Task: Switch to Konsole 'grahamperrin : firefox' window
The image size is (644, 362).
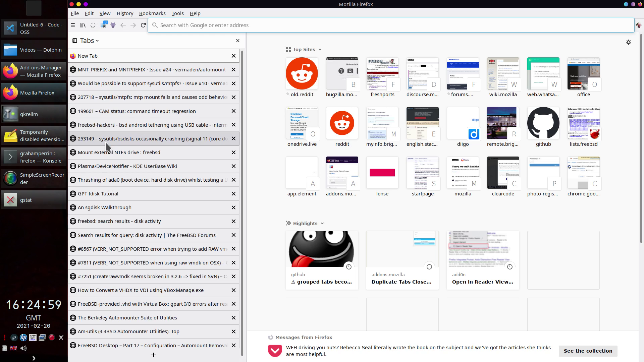Action: click(34, 157)
